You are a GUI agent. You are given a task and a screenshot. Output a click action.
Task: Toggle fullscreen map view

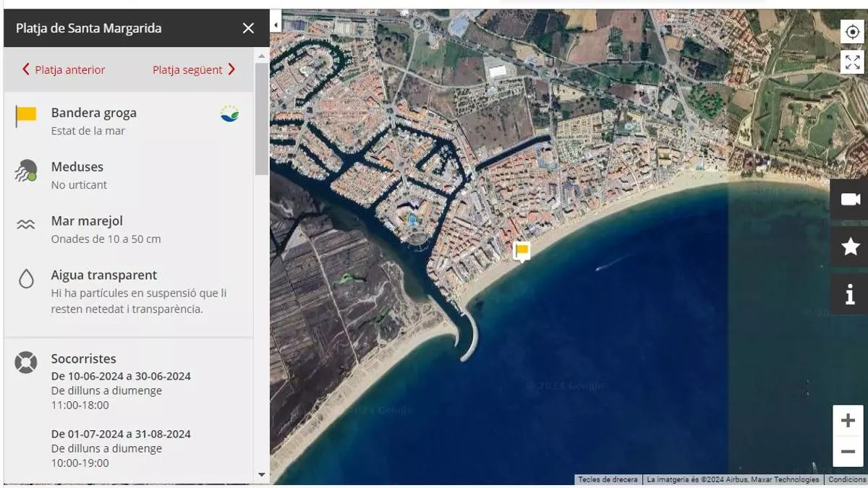852,62
